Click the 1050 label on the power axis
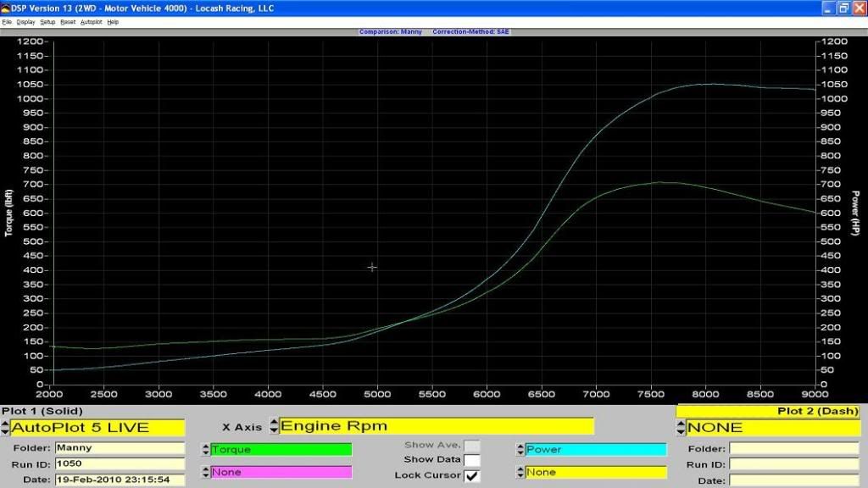868x488 pixels. [834, 85]
